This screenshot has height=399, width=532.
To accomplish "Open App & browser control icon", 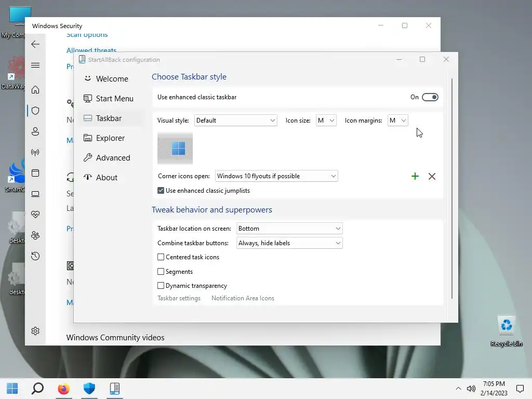I will (x=35, y=173).
